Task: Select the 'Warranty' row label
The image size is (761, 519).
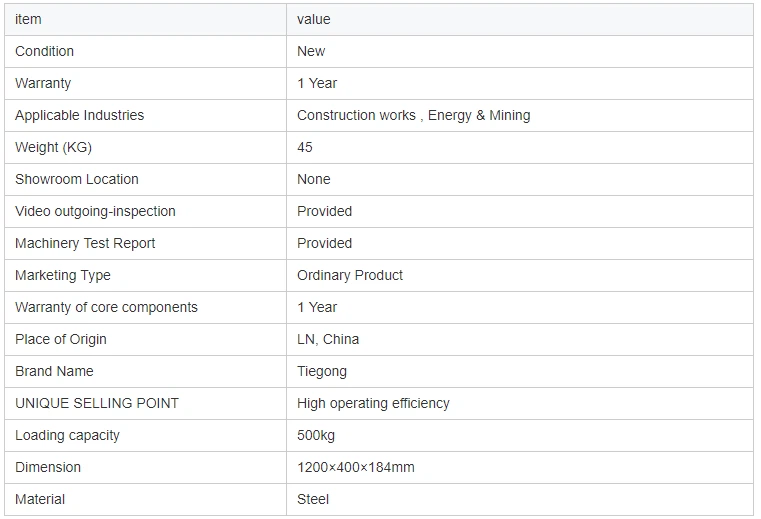Action: point(43,83)
